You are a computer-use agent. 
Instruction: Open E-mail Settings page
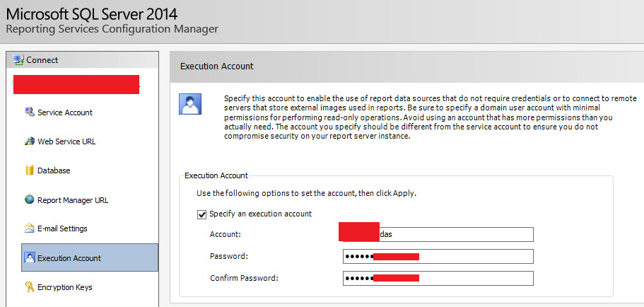coord(62,229)
